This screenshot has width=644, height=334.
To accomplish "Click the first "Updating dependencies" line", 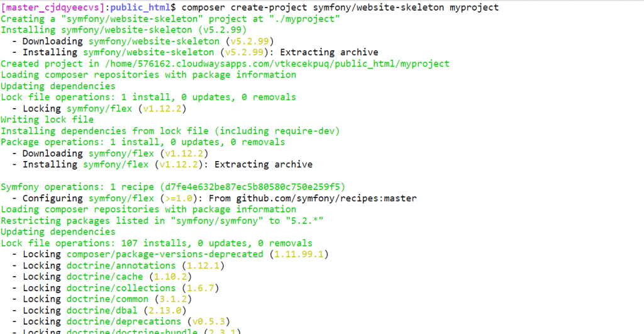I will [x=58, y=86].
